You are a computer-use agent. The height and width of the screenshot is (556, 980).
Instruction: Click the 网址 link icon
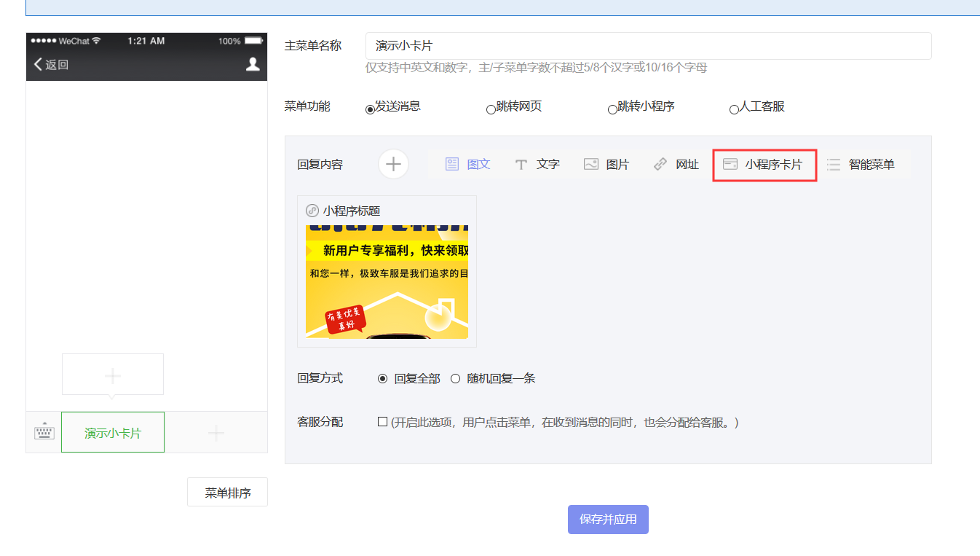(660, 164)
